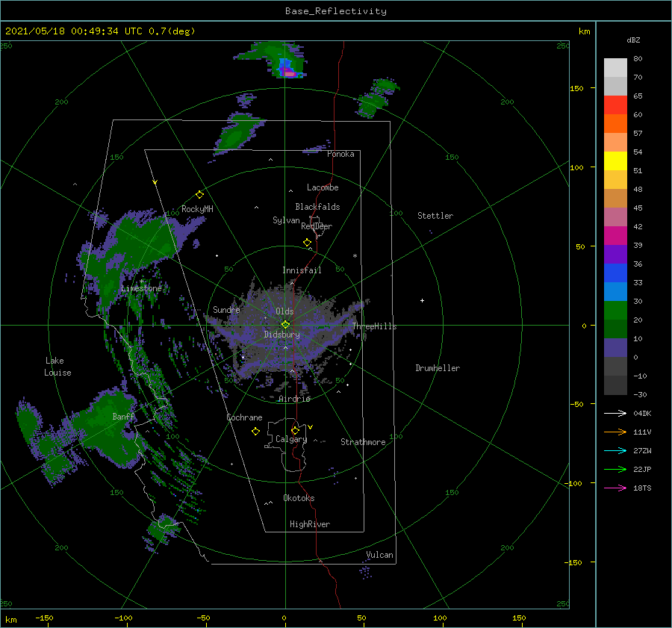Image resolution: width=672 pixels, height=628 pixels.
Task: Click the dBZ legend heading
Action: point(633,40)
